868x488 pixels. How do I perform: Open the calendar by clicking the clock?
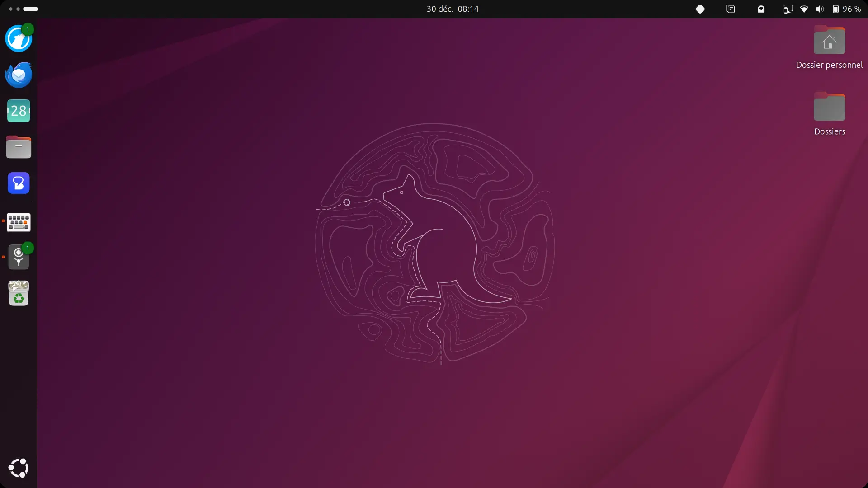point(452,9)
